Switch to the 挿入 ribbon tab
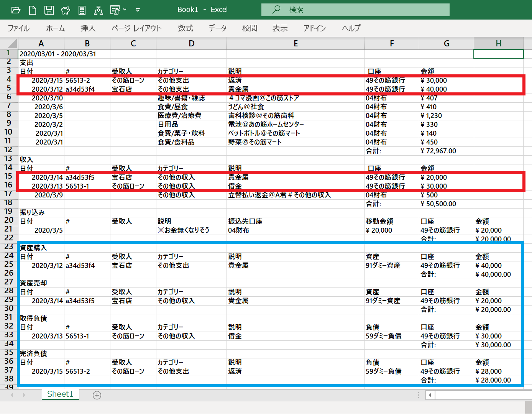Screen dimensions: 532x414 (88, 28)
